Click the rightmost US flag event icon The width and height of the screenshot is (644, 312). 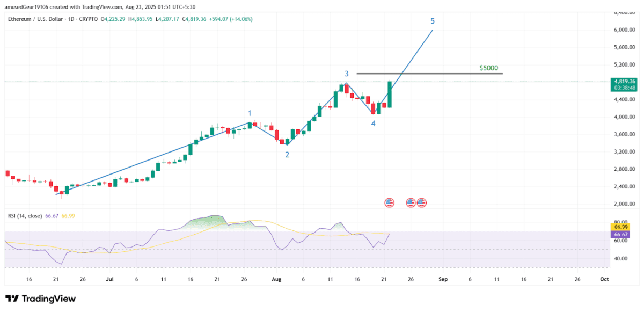coord(422,202)
